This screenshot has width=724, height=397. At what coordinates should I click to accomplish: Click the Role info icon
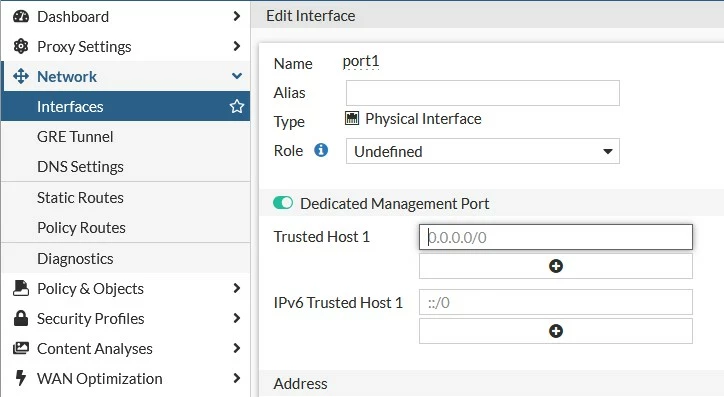tap(321, 150)
